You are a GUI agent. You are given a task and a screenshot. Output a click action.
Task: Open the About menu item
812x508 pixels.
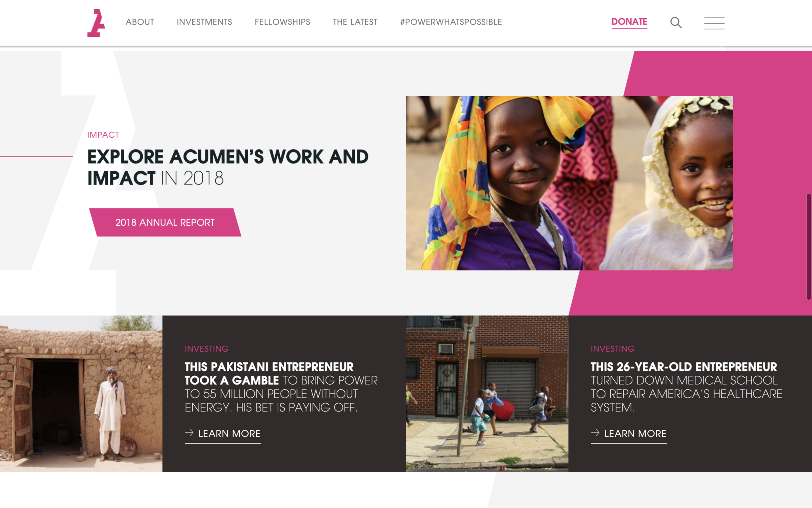(x=140, y=22)
